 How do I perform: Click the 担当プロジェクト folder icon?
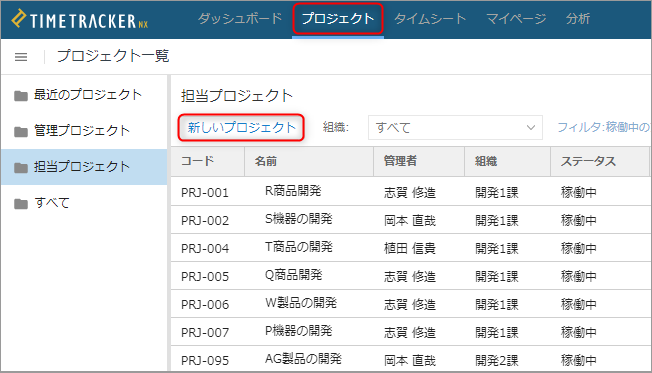[x=21, y=167]
